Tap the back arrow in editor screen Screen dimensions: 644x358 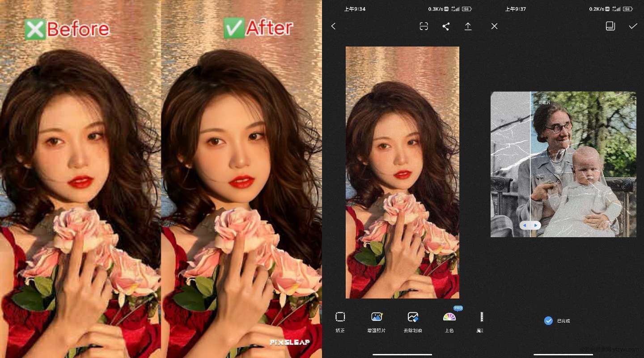pos(333,26)
